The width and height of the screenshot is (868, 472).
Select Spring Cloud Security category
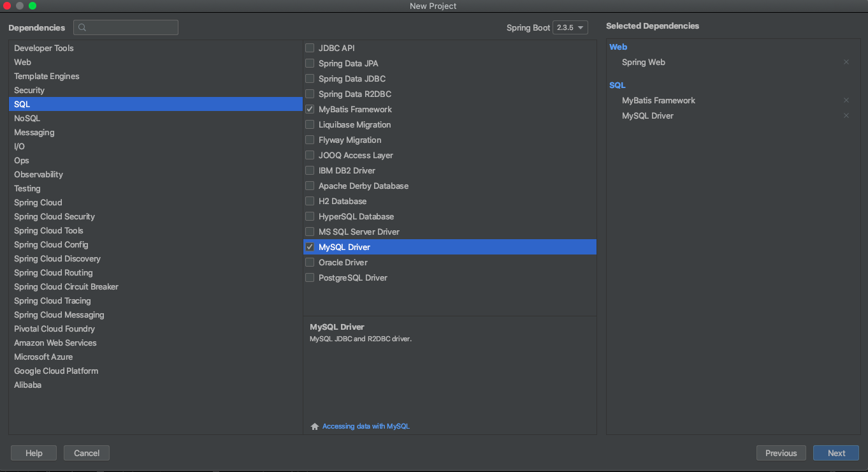156,217
